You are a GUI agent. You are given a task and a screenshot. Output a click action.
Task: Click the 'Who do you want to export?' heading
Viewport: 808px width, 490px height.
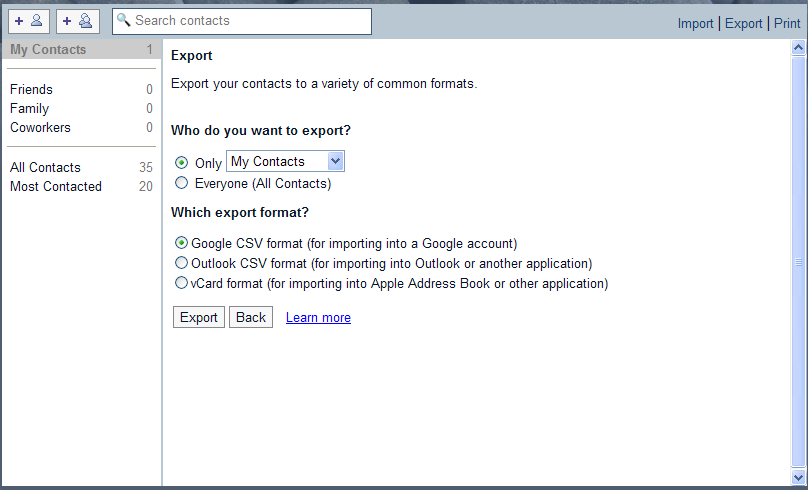[261, 130]
